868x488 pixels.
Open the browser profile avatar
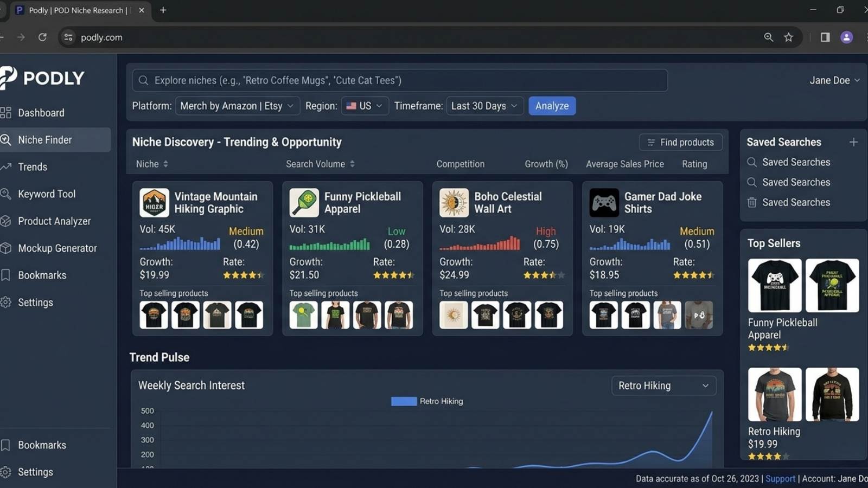[847, 37]
